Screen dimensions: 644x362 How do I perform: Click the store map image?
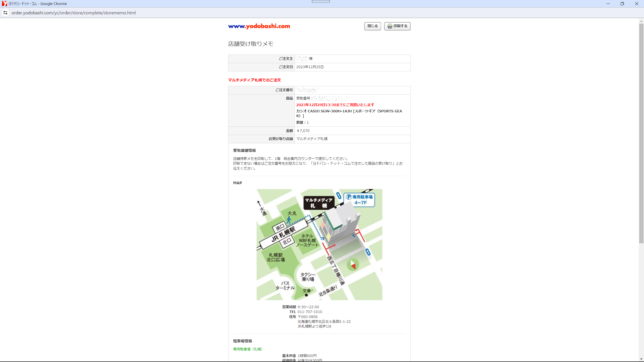(319, 244)
